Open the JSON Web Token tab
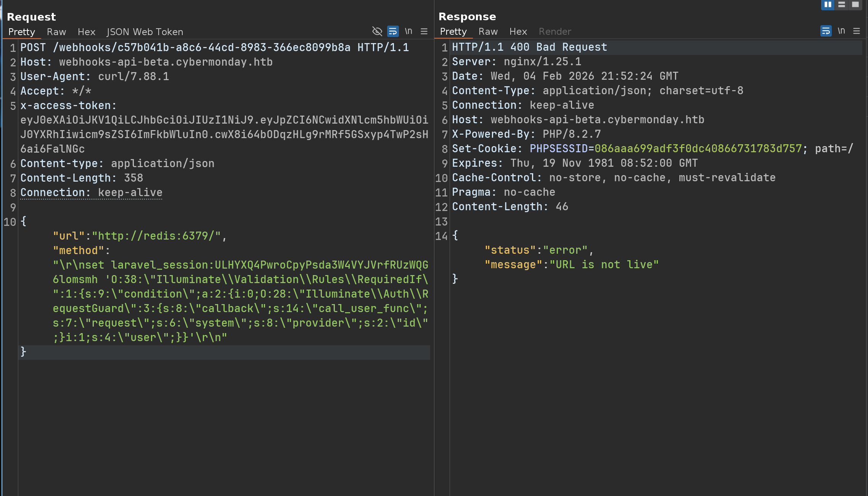Screen dimensions: 868x496 pos(145,32)
